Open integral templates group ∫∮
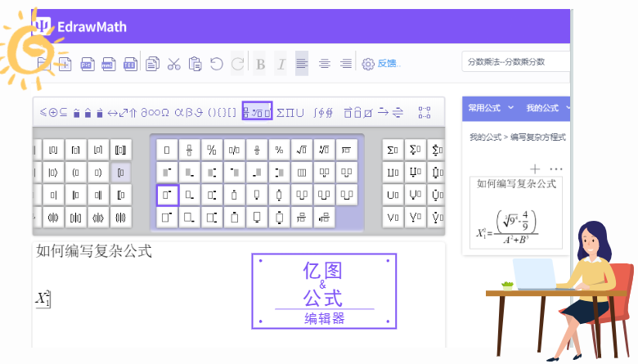The height and width of the screenshot is (364, 638). click(x=323, y=113)
